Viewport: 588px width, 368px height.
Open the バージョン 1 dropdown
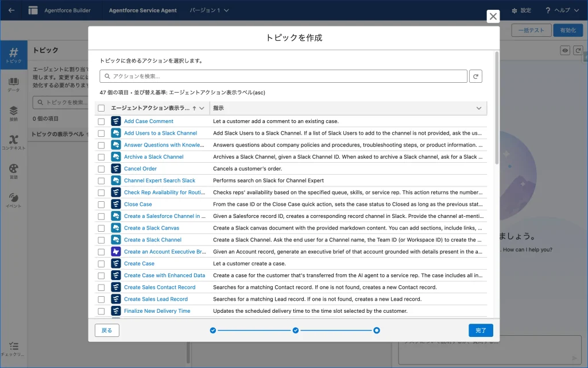(x=210, y=10)
